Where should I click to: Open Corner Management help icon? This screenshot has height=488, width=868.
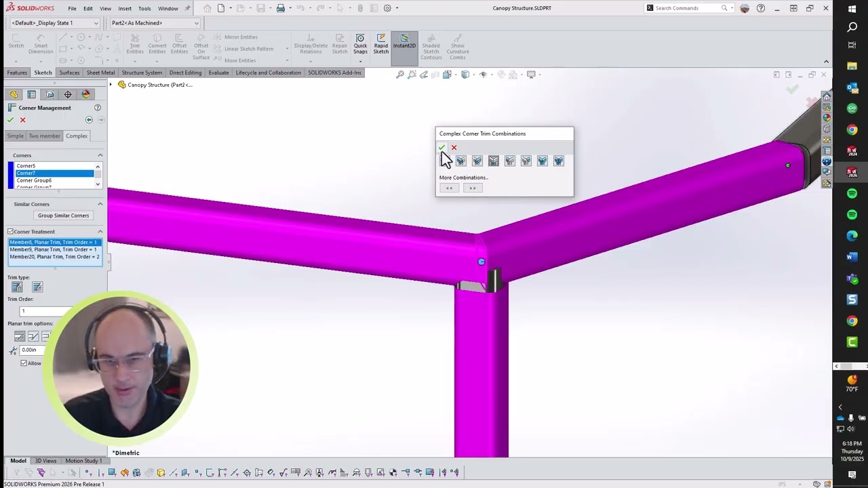click(97, 108)
